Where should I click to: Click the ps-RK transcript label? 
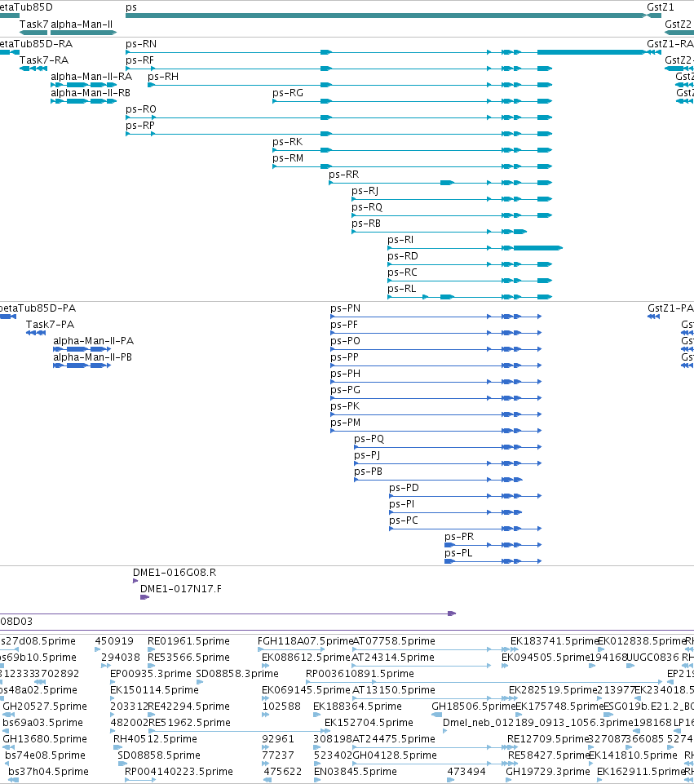(x=287, y=142)
